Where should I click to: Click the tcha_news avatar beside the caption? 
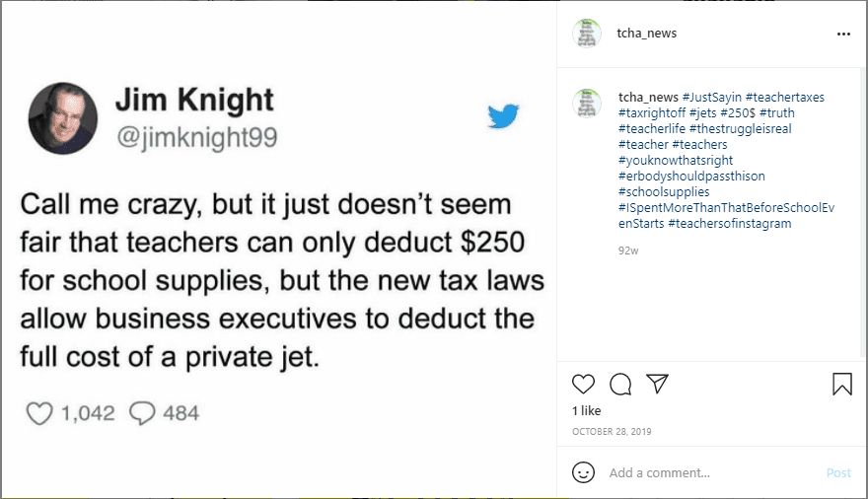[x=587, y=103]
